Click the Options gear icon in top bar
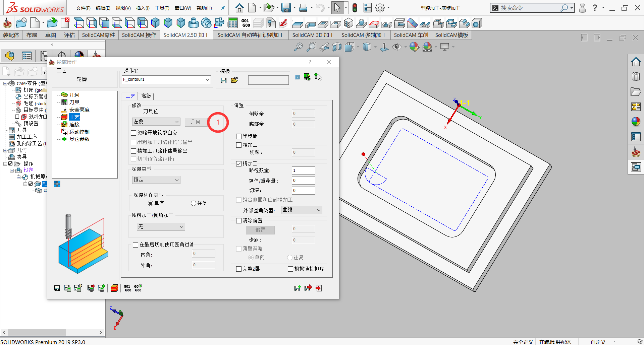The width and height of the screenshot is (644, 345). [x=380, y=8]
